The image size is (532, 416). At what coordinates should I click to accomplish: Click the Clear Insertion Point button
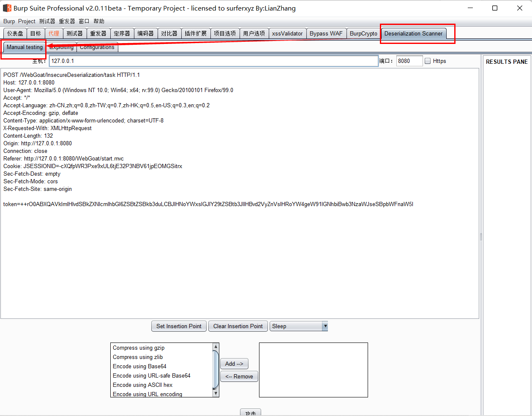coord(238,326)
